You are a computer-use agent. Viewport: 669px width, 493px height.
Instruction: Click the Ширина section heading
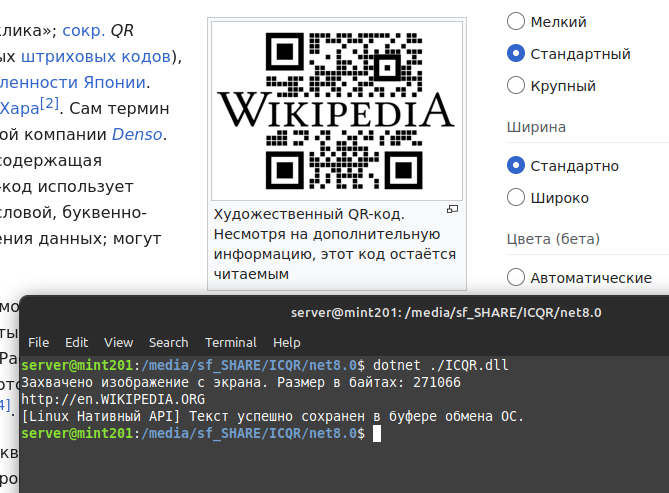(x=536, y=127)
